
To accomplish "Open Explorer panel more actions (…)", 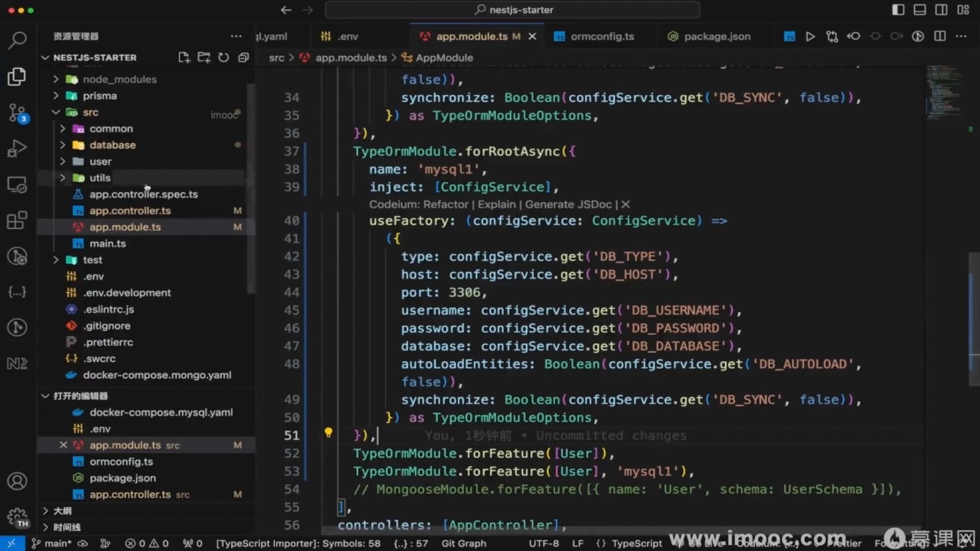I will [x=236, y=36].
